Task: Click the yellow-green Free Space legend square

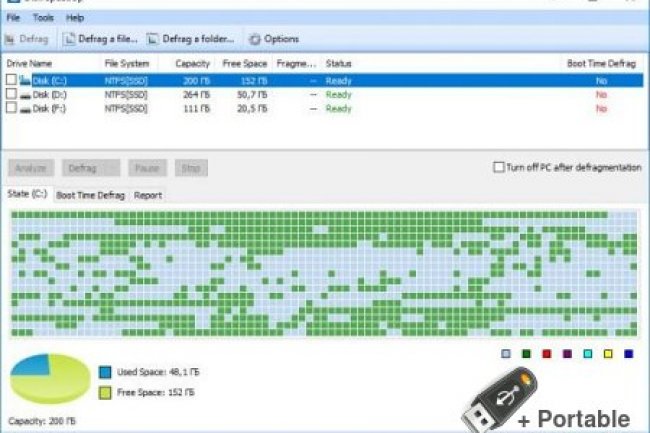Action: [x=105, y=392]
